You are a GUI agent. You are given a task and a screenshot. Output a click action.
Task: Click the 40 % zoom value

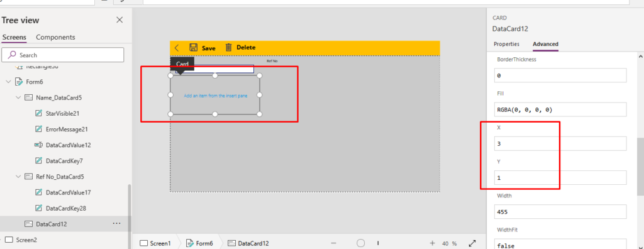tap(449, 244)
